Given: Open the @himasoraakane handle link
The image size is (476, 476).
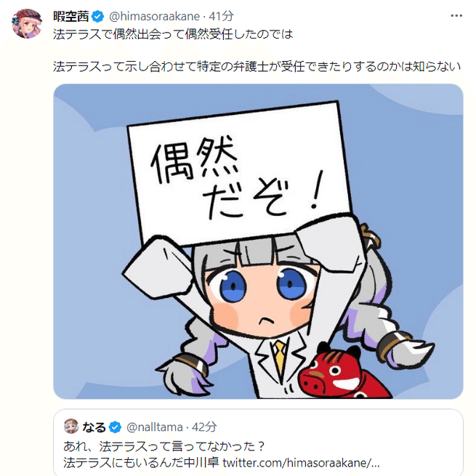Looking at the screenshot, I should pyautogui.click(x=154, y=17).
